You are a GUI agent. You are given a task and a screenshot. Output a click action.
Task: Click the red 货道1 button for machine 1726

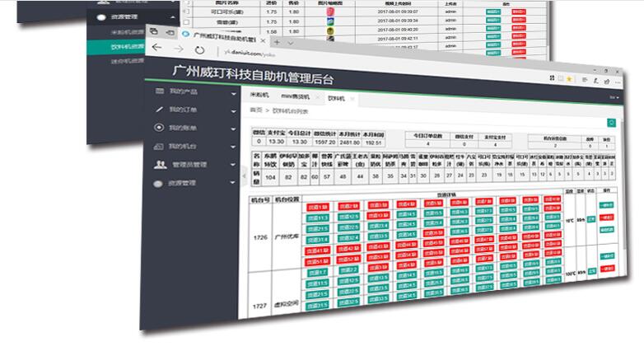[318, 207]
